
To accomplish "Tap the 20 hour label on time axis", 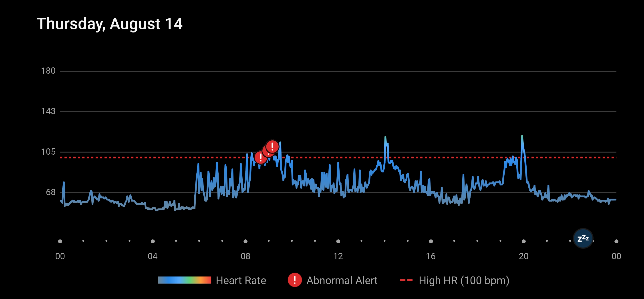I will (523, 256).
